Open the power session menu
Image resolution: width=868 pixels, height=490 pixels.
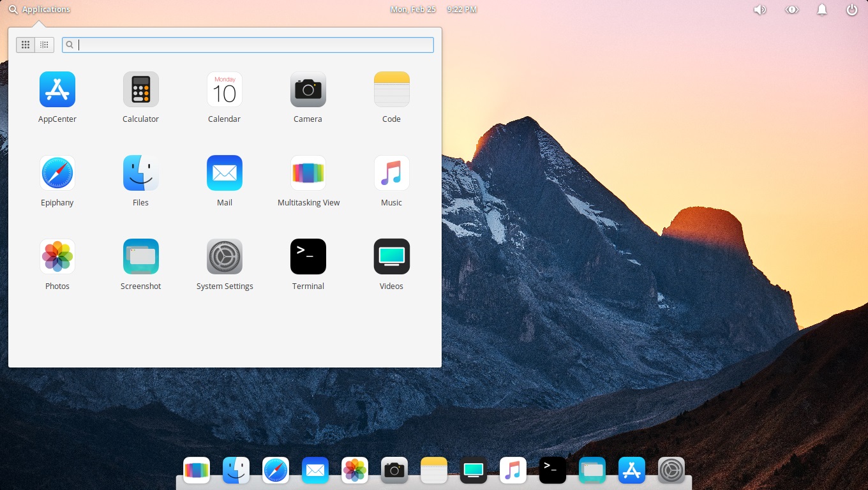[x=851, y=10]
